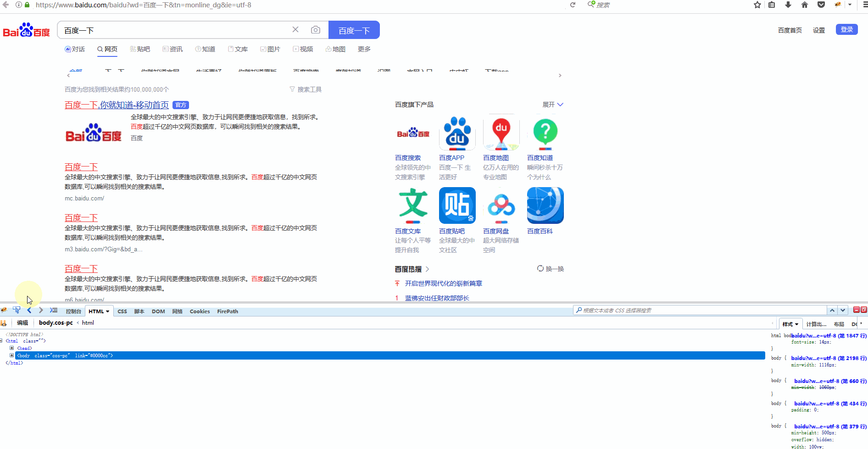Open result 百度一下,你就知道-移动首页
This screenshot has width=868, height=449.
point(117,105)
